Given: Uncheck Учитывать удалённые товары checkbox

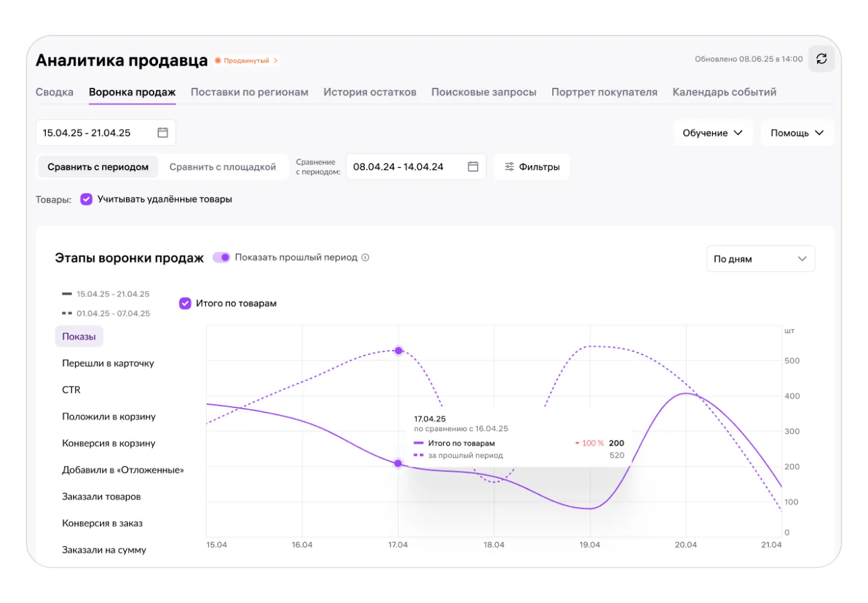Looking at the screenshot, I should (87, 199).
